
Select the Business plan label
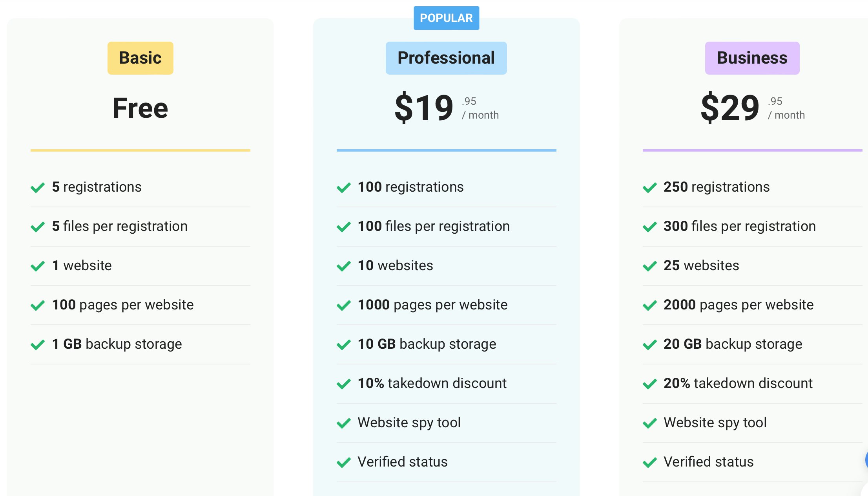coord(752,58)
